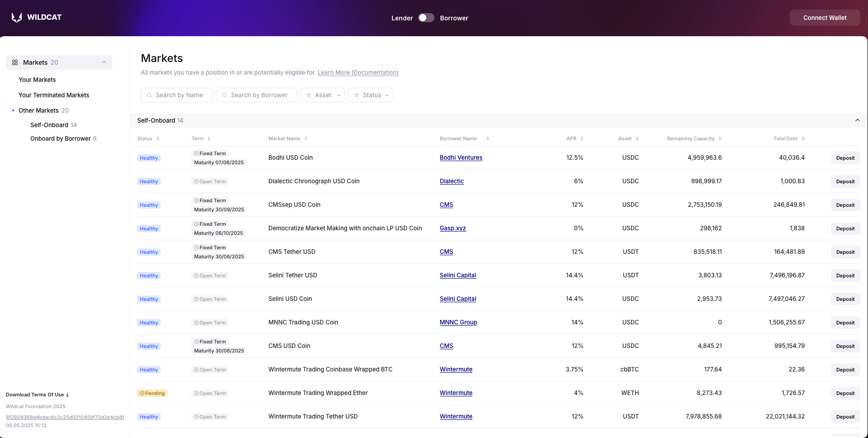Collapse the Markets sidebar section chevron

104,62
